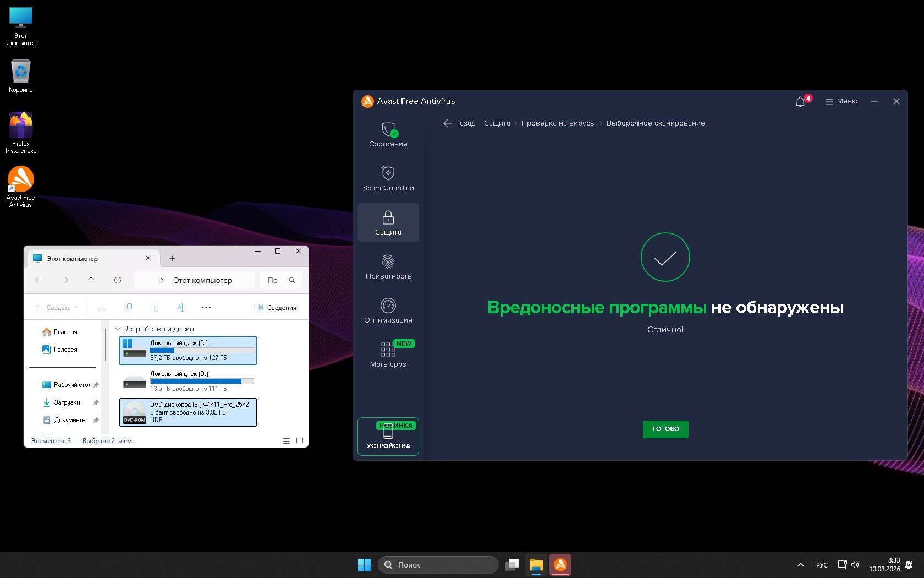
Task: Click Explorer navigation pane scrollbar
Action: (105, 346)
